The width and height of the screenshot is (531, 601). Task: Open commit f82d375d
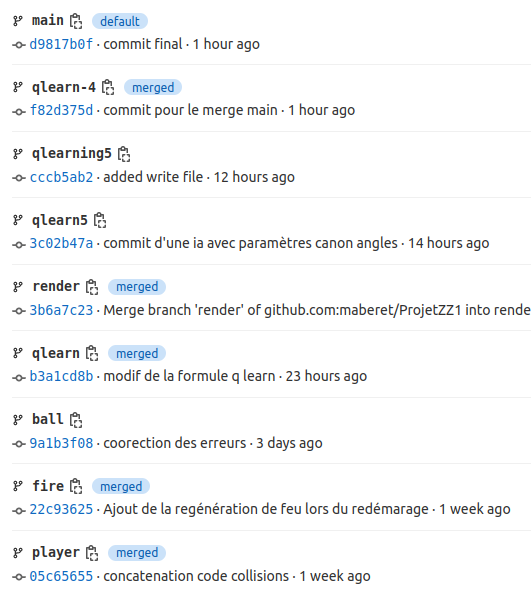click(61, 110)
